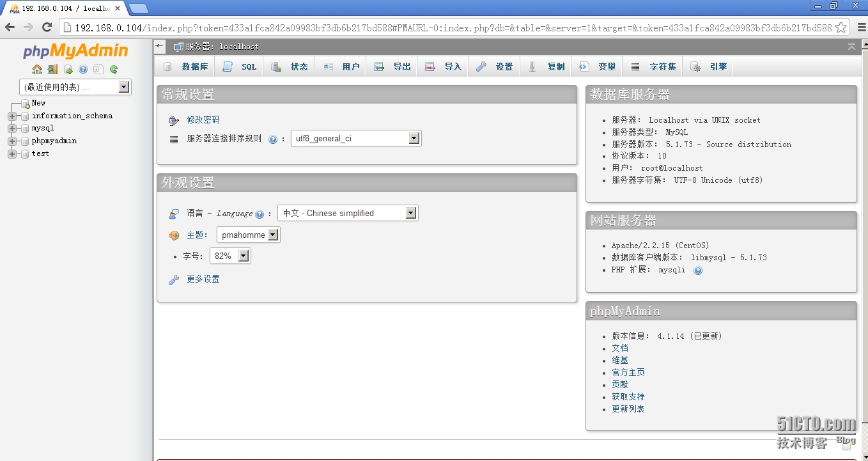This screenshot has width=868, height=461.
Task: Click the New database icon in tree
Action: pos(26,103)
